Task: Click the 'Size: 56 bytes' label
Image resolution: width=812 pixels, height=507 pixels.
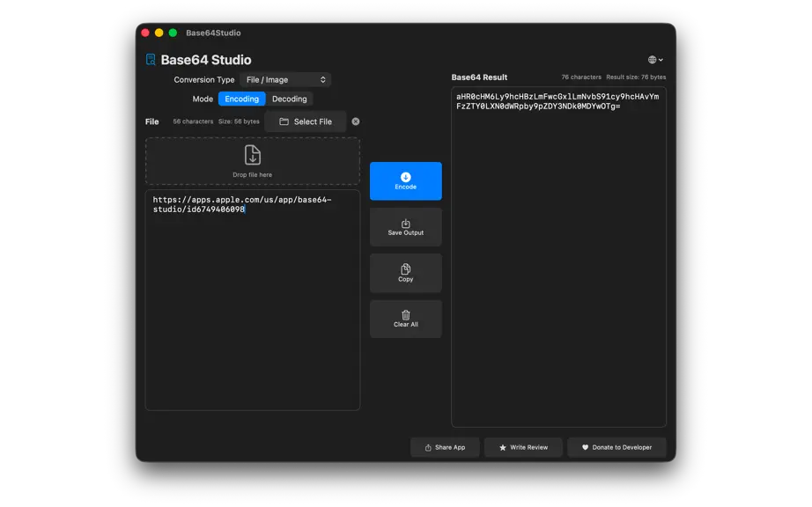Action: (x=239, y=121)
